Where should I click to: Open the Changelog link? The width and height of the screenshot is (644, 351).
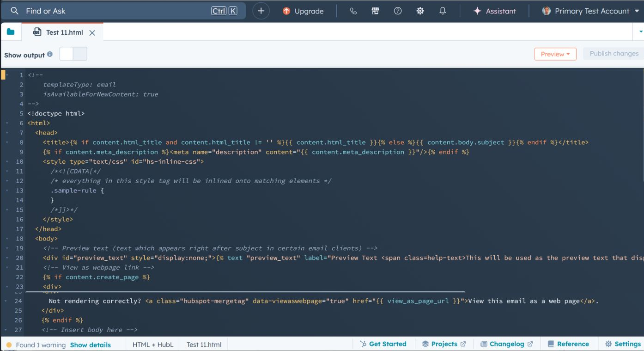pyautogui.click(x=507, y=344)
